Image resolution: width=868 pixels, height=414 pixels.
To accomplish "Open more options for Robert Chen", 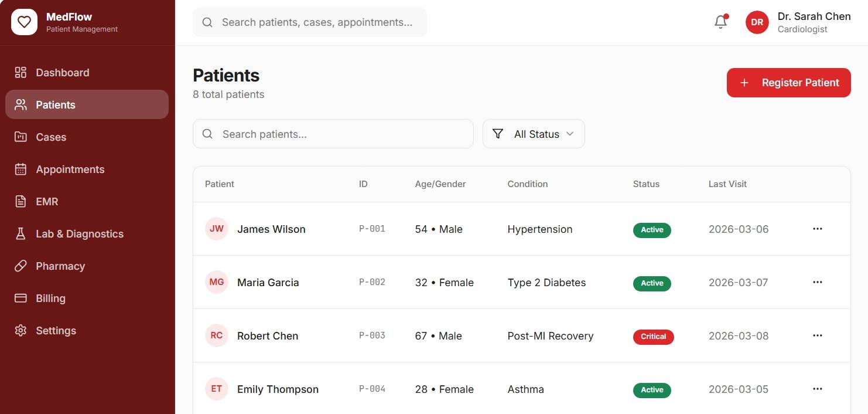I will click(x=818, y=335).
